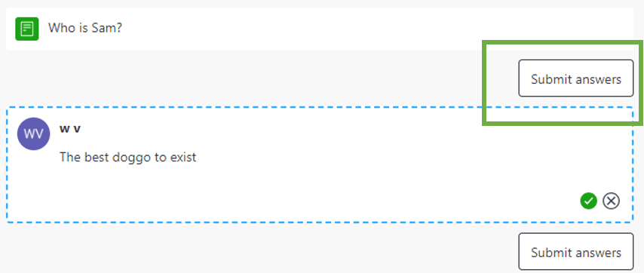Screen dimensions: 644x273
Task: Open the purple WV avatar
Action: point(34,133)
